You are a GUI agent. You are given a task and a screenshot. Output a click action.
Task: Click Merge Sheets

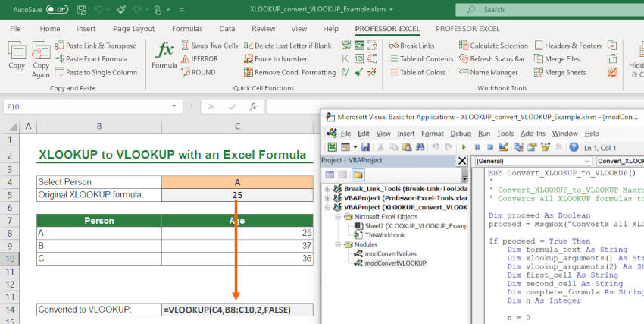pyautogui.click(x=560, y=72)
